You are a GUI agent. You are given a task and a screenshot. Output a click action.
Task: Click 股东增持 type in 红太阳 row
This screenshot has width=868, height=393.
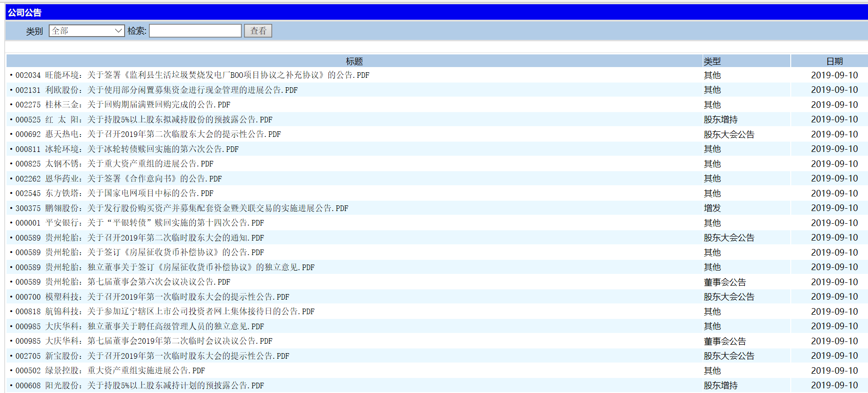pyautogui.click(x=720, y=120)
